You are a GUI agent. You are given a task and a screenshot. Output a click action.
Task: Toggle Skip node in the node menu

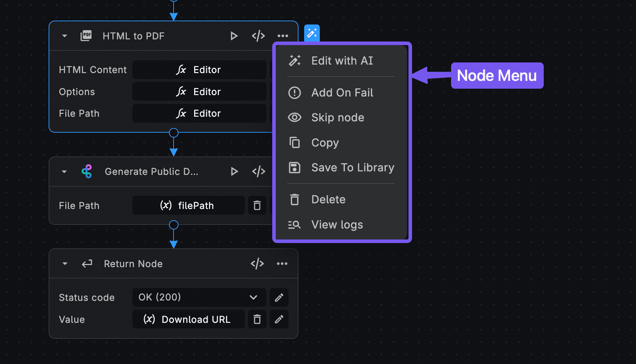[337, 117]
